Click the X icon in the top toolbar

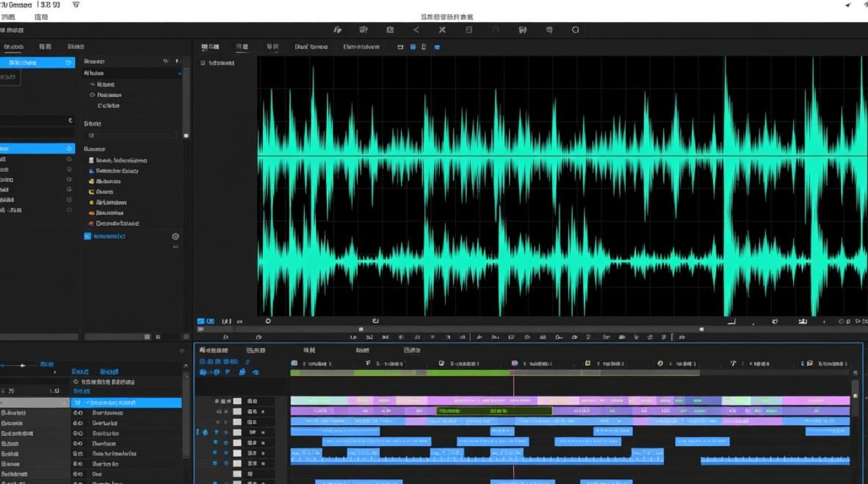click(442, 30)
